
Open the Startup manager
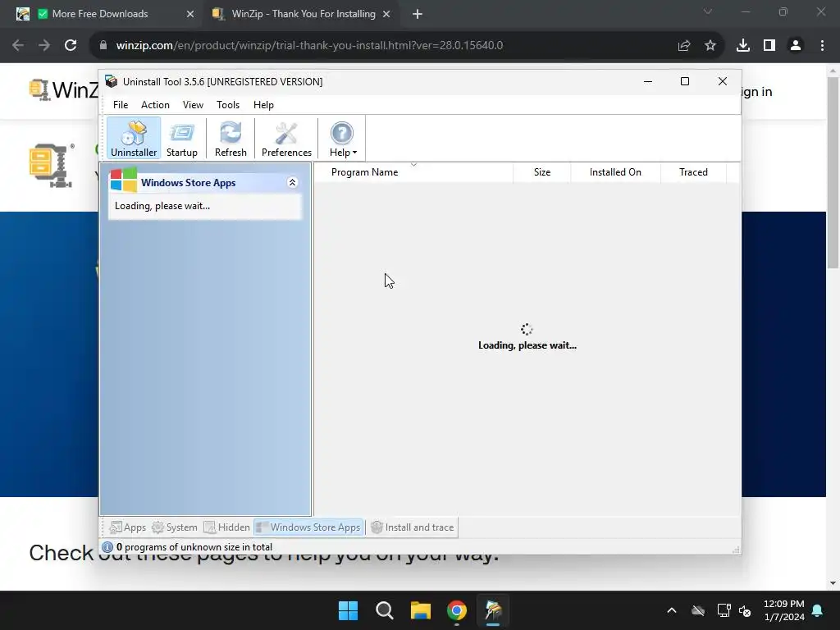181,138
